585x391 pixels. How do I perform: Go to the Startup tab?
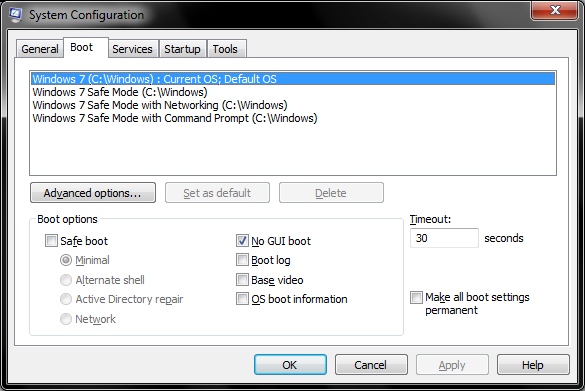tap(182, 49)
